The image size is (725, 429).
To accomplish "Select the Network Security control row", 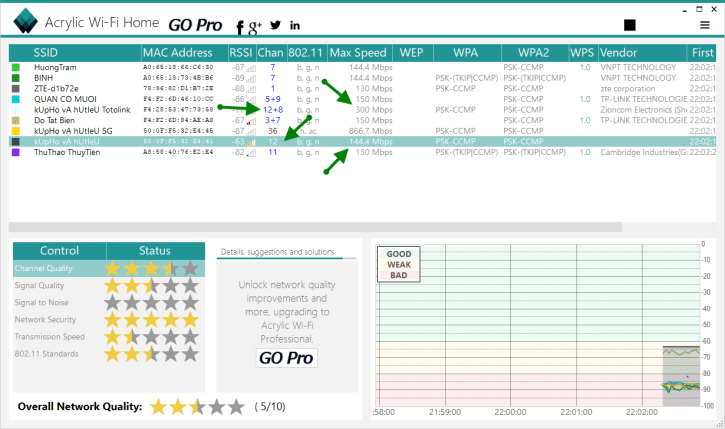I will coord(59,320).
